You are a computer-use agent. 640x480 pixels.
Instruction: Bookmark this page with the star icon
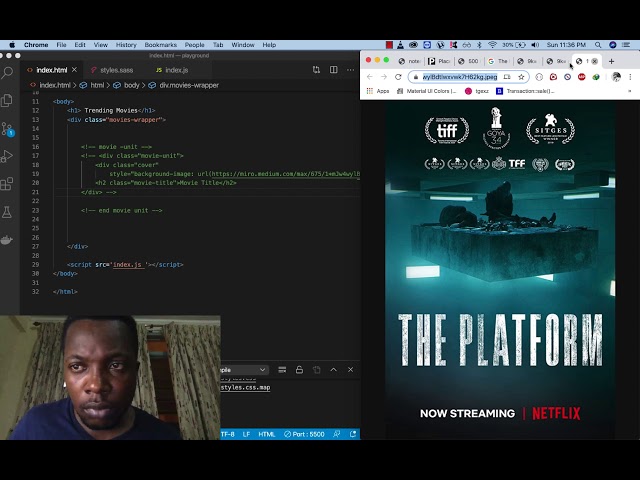(521, 77)
